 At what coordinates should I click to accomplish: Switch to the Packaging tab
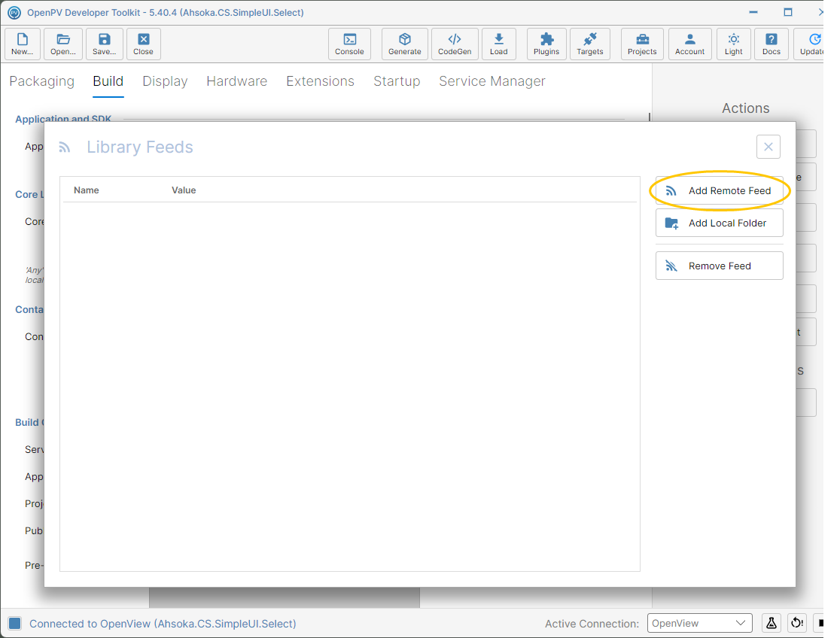coord(42,81)
